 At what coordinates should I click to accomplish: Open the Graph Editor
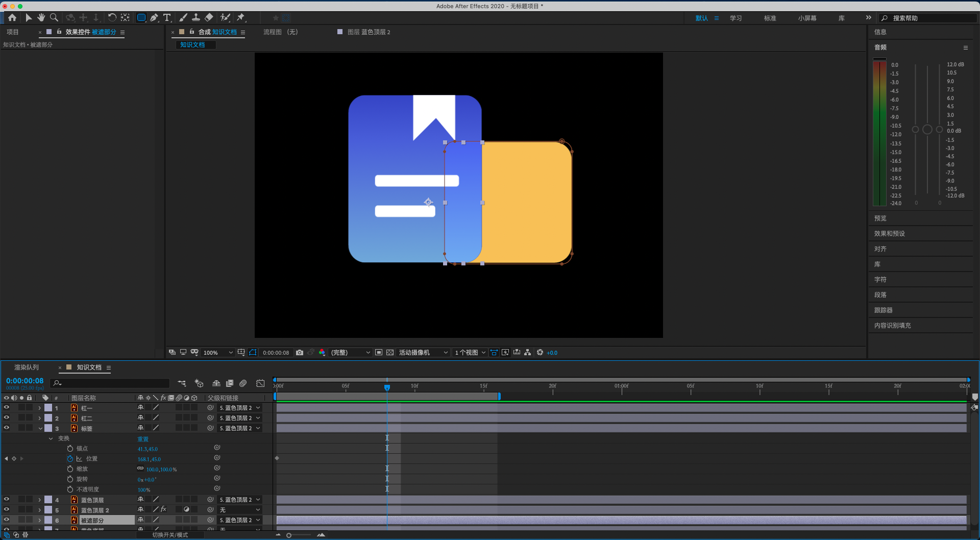[260, 383]
